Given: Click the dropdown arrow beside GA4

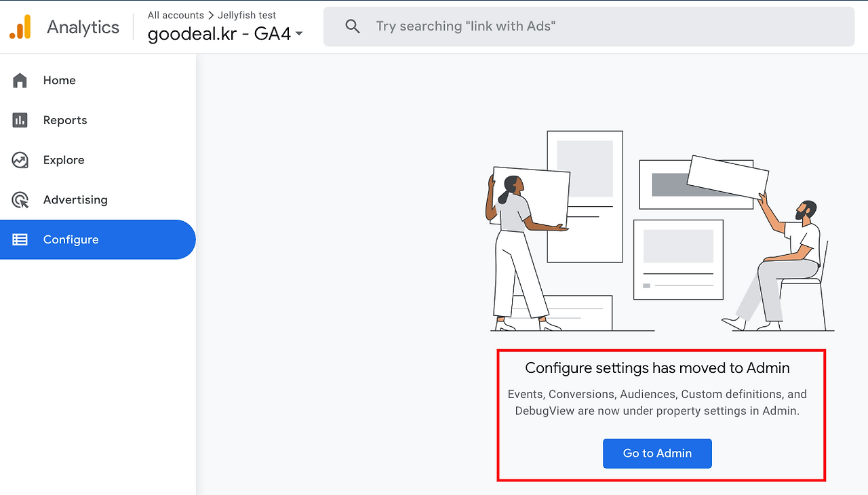Looking at the screenshot, I should [299, 34].
